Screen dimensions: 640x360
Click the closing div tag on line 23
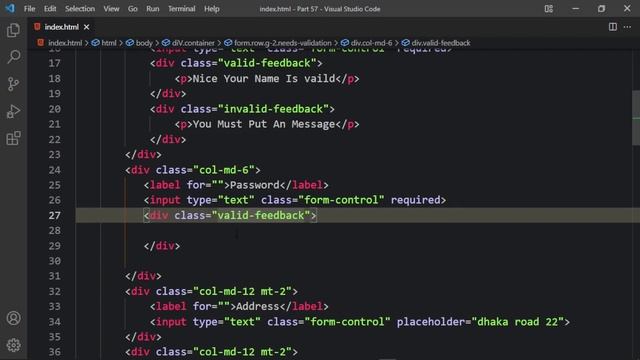143,155
